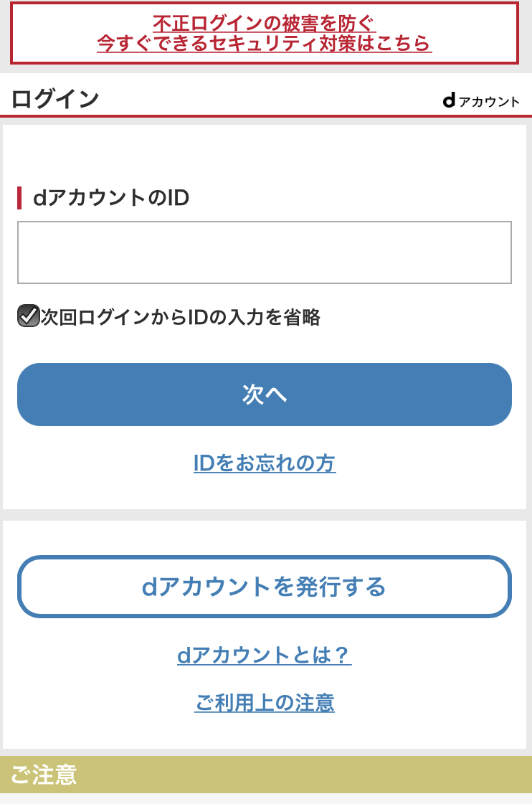Toggle the ID入力を省略 checkbox
Screen dimensions: 532x804
(28, 316)
